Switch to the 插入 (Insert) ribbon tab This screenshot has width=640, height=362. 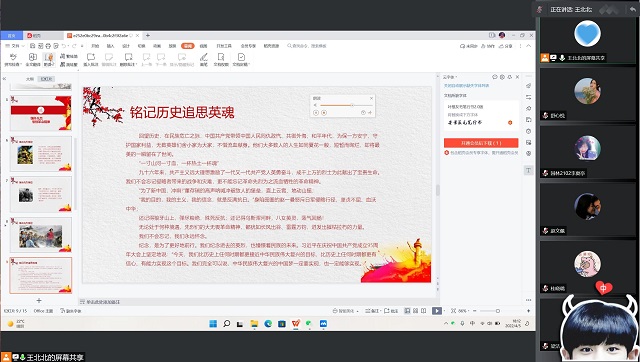tap(111, 46)
